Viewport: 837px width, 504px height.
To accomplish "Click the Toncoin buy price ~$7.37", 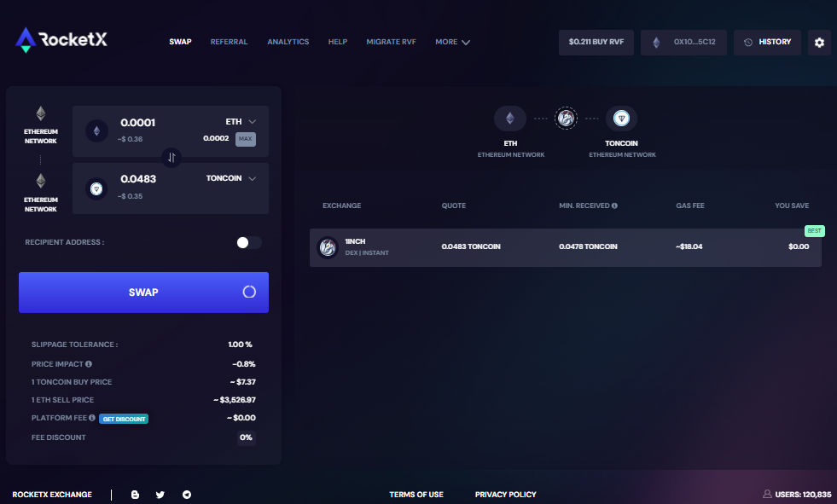I will [x=243, y=382].
